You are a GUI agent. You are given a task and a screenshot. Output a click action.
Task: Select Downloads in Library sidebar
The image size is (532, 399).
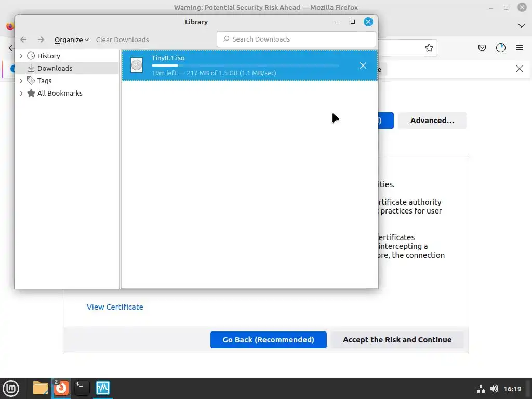[x=55, y=68]
